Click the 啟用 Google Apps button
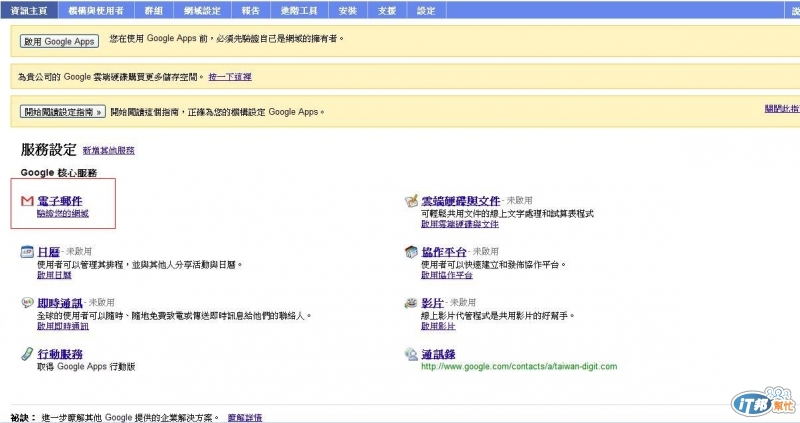 [59, 41]
